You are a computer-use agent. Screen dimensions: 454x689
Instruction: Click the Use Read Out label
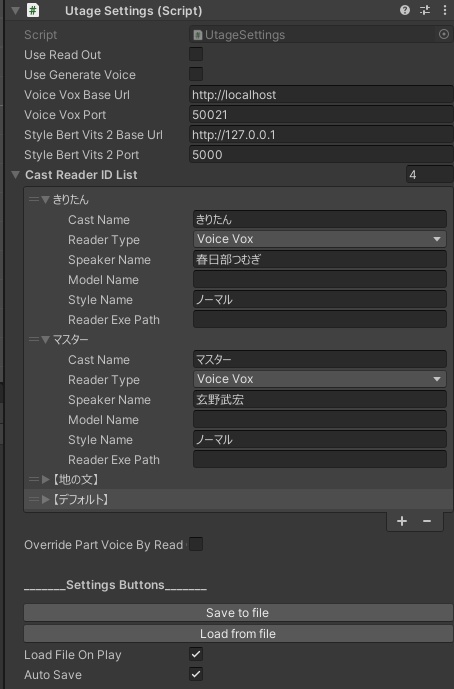62,54
